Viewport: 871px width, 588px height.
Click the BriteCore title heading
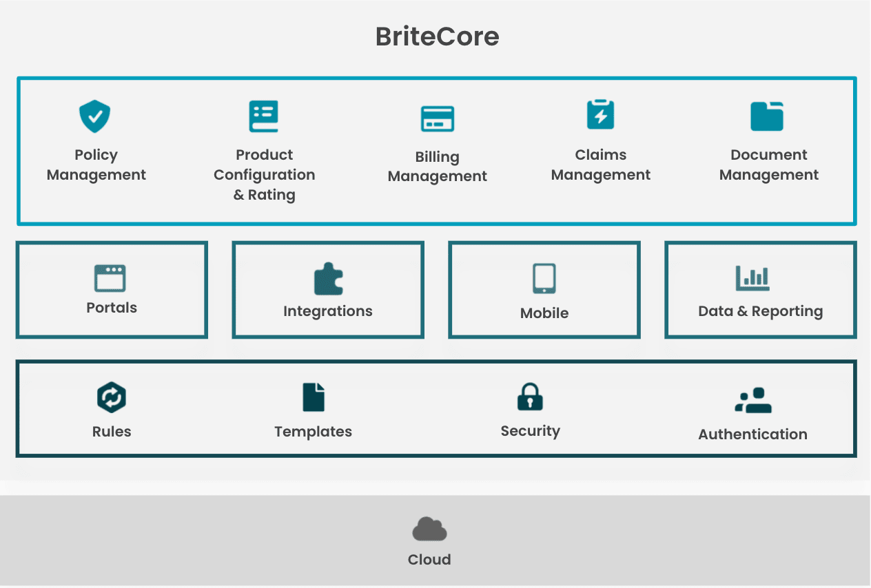click(x=438, y=36)
